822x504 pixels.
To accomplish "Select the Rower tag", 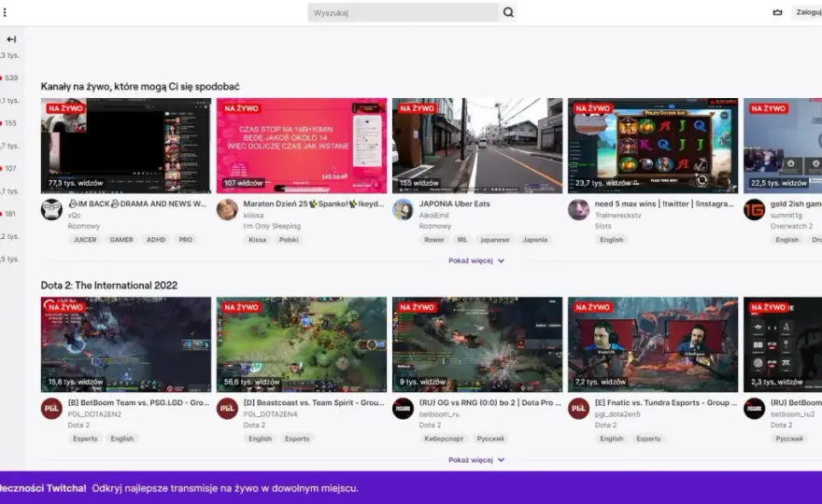I will pyautogui.click(x=434, y=240).
